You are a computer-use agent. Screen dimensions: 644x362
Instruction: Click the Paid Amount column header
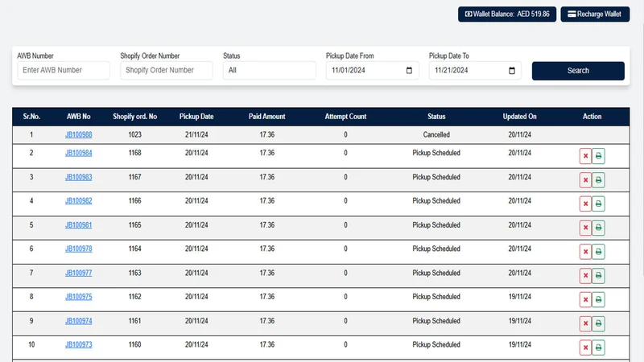(x=267, y=117)
